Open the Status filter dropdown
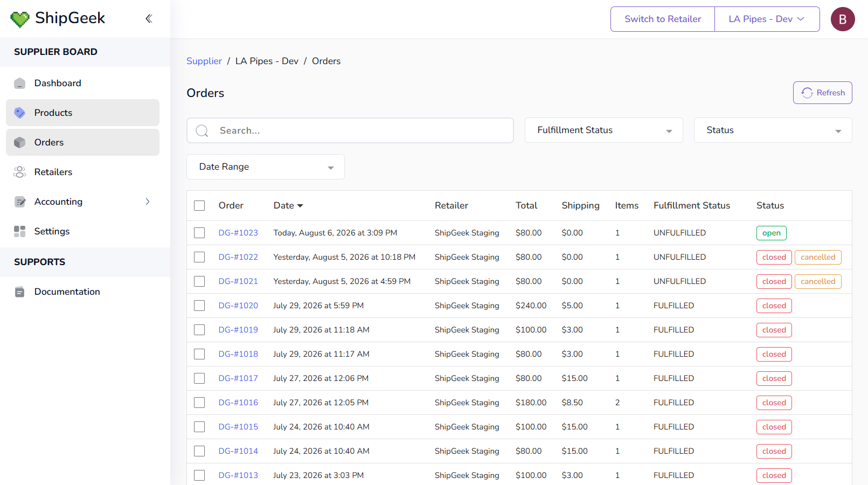 coord(773,130)
